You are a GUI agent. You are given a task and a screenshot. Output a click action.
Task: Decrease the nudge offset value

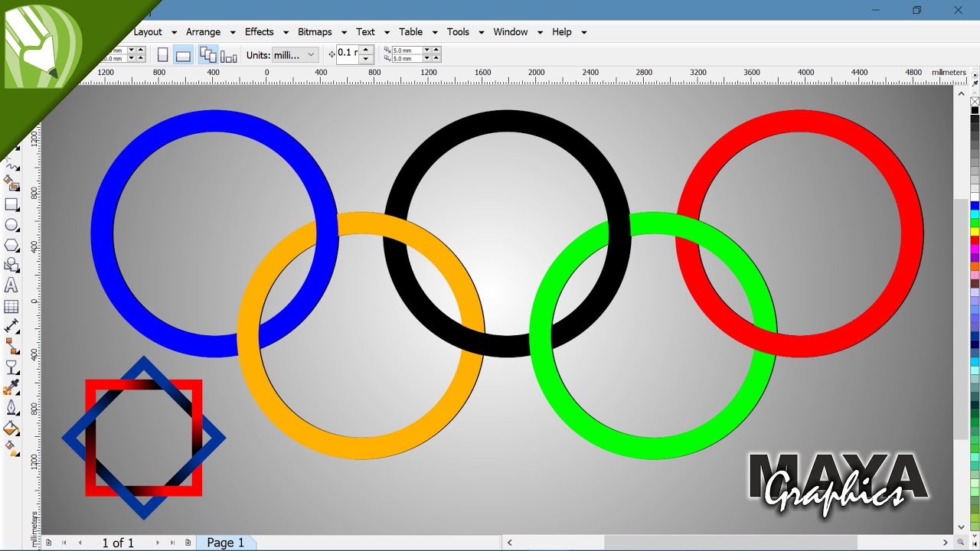pos(366,59)
